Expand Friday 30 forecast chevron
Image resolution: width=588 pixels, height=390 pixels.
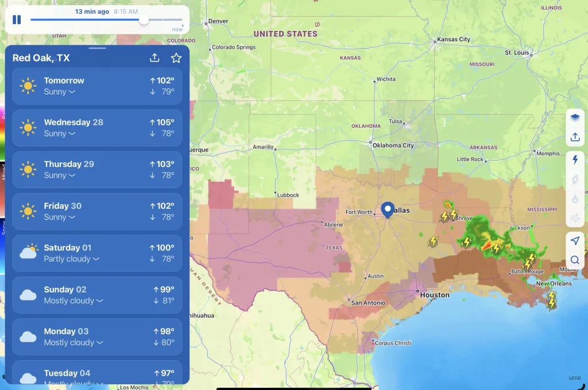click(x=72, y=217)
